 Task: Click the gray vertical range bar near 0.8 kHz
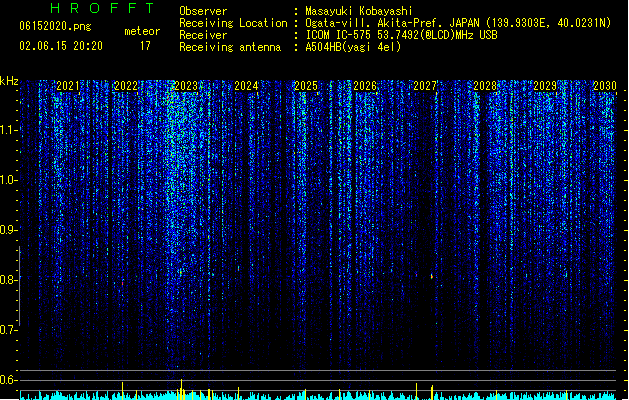[x=20, y=286]
